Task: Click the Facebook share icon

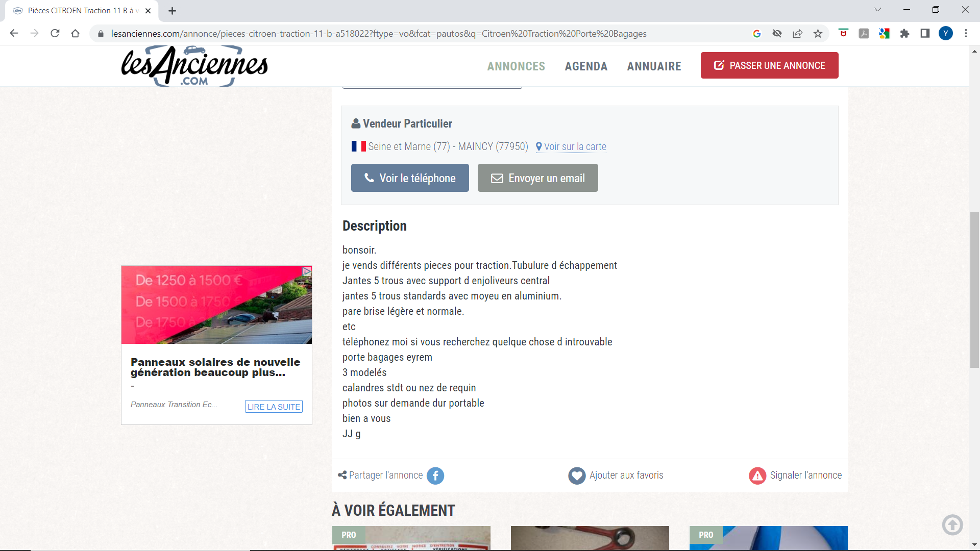Action: (x=435, y=475)
